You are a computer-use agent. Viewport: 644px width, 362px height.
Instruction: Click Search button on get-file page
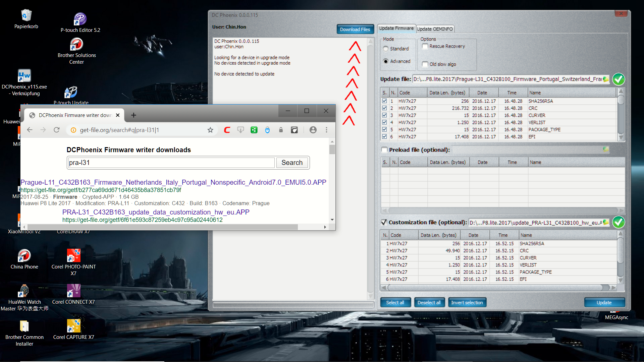(x=292, y=163)
